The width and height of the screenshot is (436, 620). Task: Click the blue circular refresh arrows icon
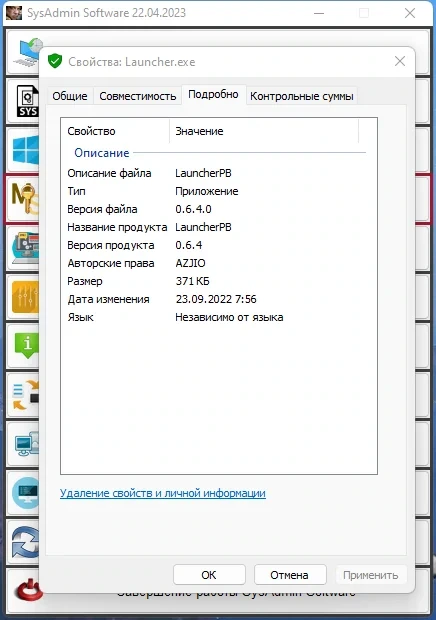pyautogui.click(x=25, y=542)
